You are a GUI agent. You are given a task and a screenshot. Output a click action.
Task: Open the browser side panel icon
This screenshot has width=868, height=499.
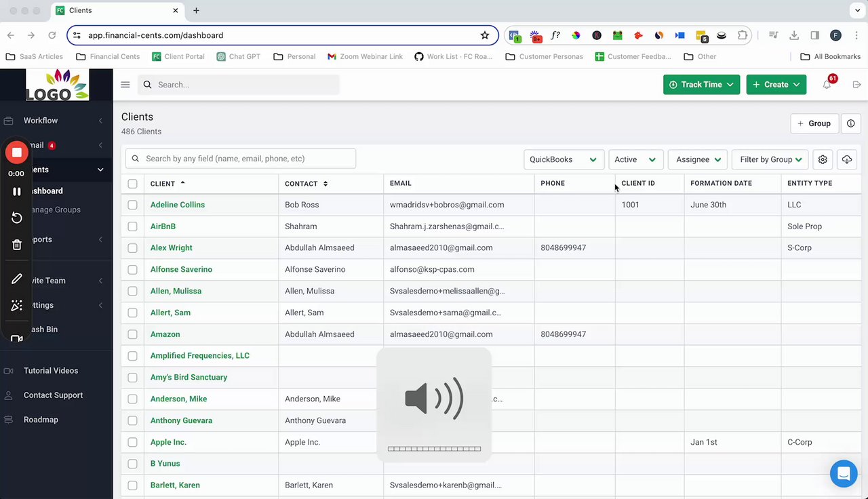814,35
